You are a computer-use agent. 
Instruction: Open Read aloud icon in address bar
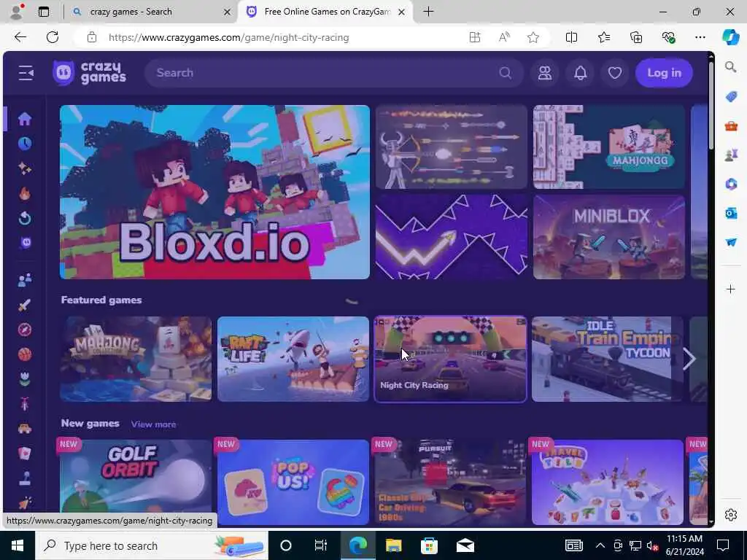coord(504,37)
